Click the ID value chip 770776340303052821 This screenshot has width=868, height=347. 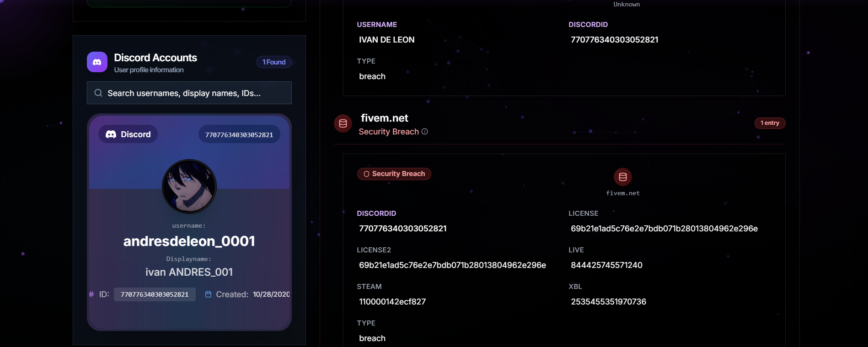coord(155,294)
